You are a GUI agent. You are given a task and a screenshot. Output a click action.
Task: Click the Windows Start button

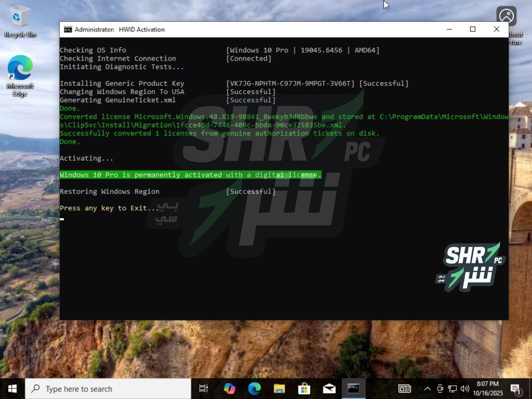(x=12, y=389)
